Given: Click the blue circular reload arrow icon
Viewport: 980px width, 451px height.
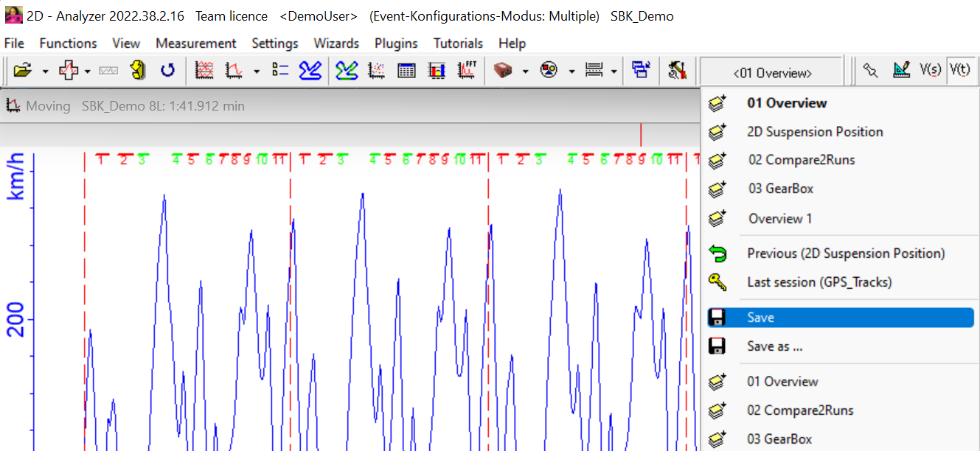Looking at the screenshot, I should (x=167, y=71).
